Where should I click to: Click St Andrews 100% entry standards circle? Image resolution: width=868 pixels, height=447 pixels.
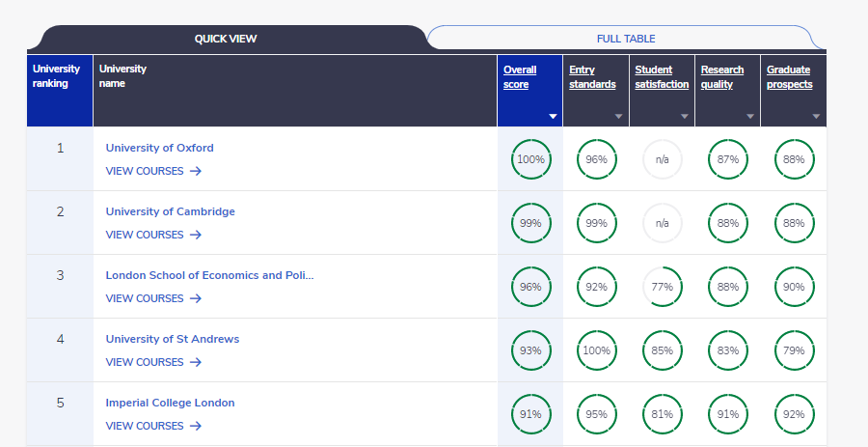(x=597, y=350)
